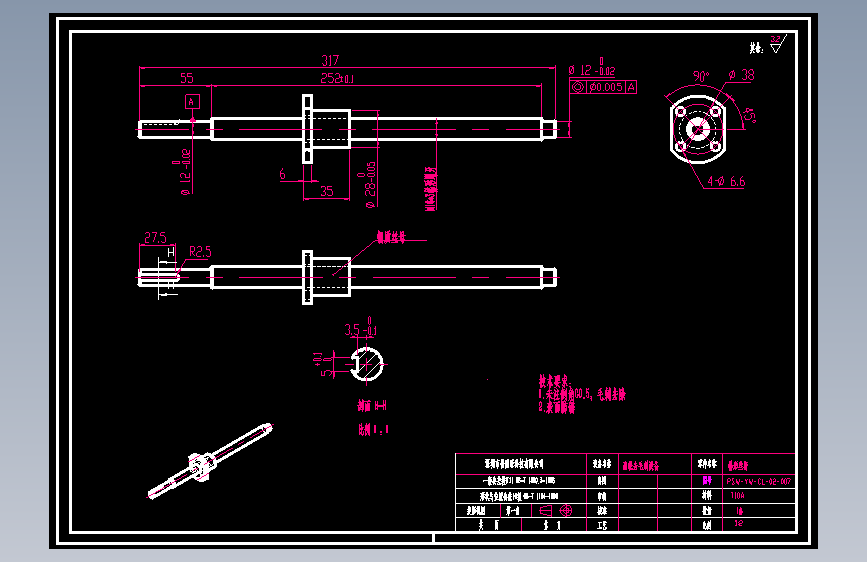The image size is (867, 562).
Task: Select the 55 dimension label
Action: 187,78
